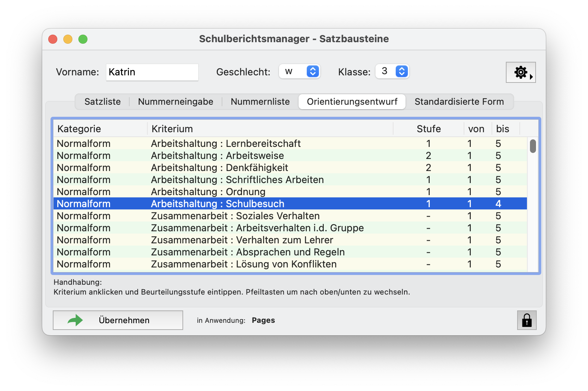Open the gear settings menu
Viewport: 588px width, 391px height.
pos(521,72)
